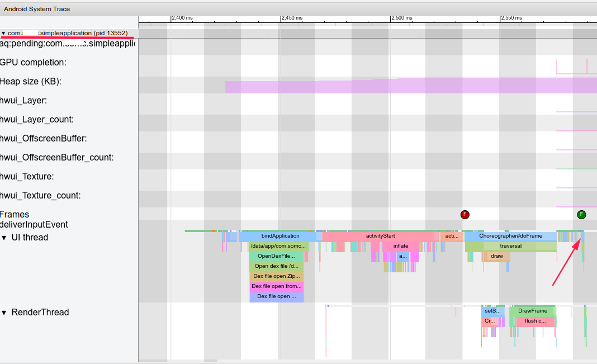Screen dimensions: 597x364
Task: Select the bottom blue 'Dex file open ...' slice
Action: click(x=276, y=296)
